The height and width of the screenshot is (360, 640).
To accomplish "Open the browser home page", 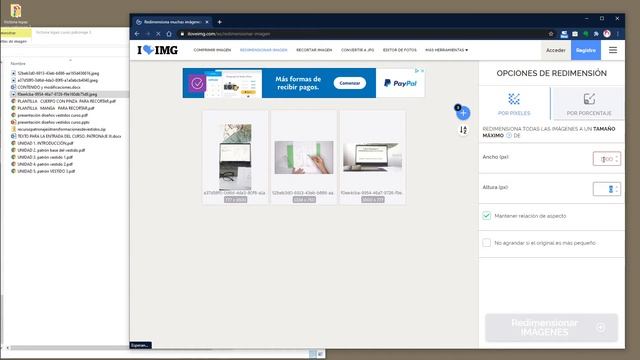I will [169, 34].
